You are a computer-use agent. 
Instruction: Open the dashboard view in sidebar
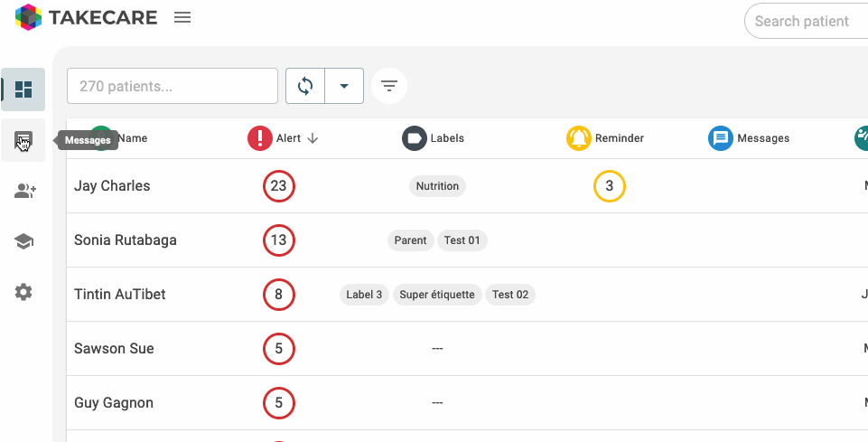23,89
